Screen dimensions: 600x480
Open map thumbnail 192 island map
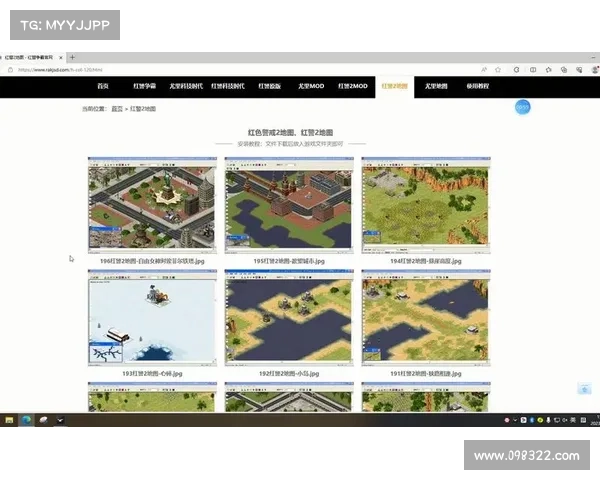(289, 318)
